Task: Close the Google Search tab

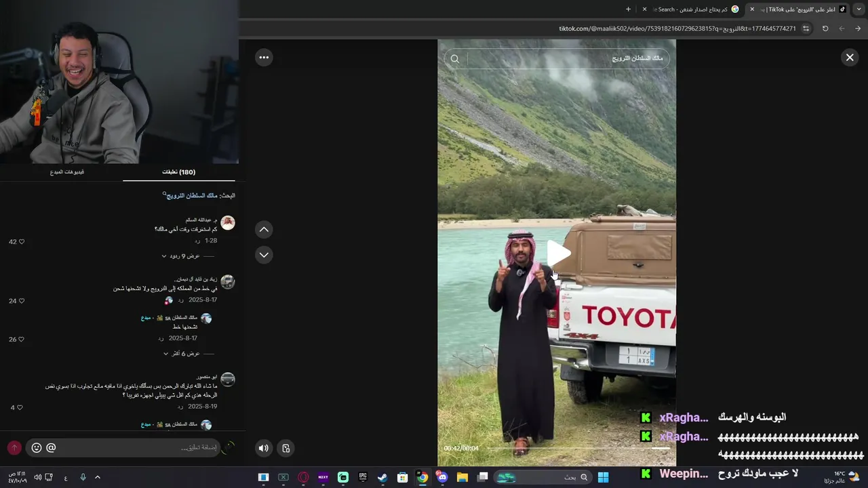Action: pyautogui.click(x=644, y=9)
